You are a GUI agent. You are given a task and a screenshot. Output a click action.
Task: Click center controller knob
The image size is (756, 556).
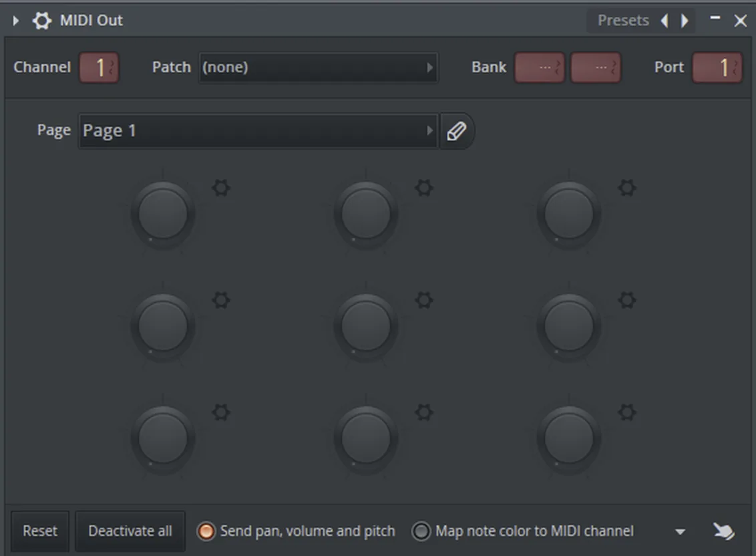[x=366, y=327]
